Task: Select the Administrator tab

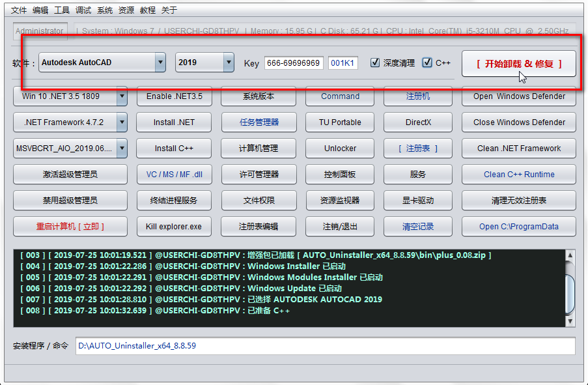Action: coord(40,31)
